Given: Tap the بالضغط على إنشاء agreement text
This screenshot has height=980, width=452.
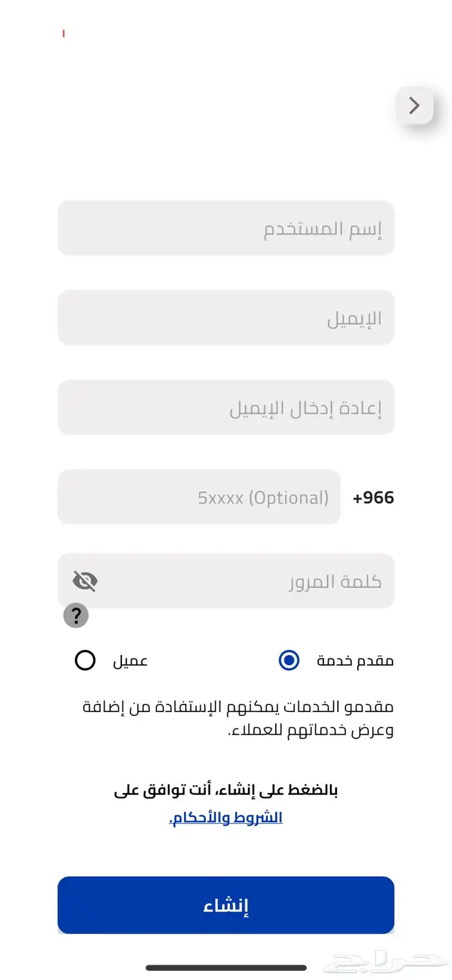Looking at the screenshot, I should click(x=226, y=790).
